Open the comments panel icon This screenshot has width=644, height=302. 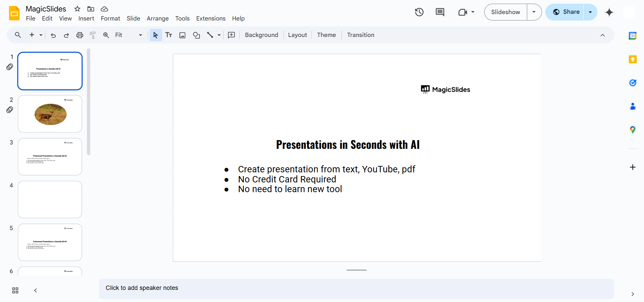click(440, 12)
